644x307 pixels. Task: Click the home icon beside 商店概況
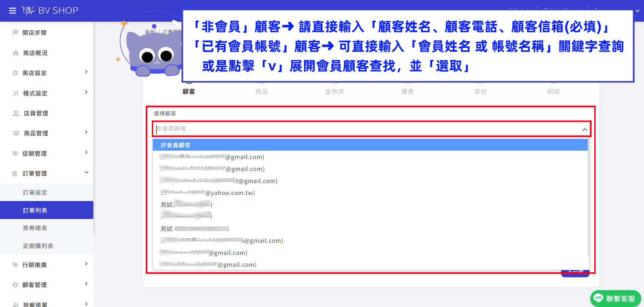(16, 53)
